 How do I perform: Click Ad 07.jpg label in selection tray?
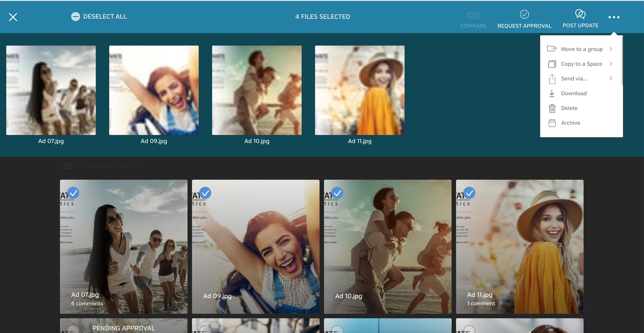point(51,141)
